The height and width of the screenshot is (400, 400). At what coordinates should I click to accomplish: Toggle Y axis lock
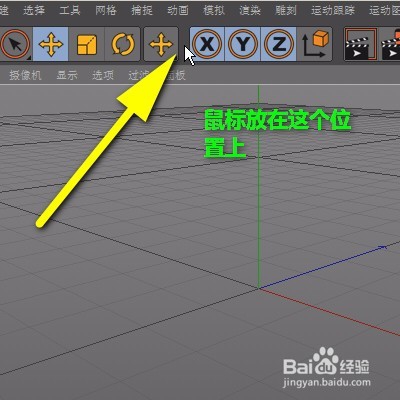[243, 44]
